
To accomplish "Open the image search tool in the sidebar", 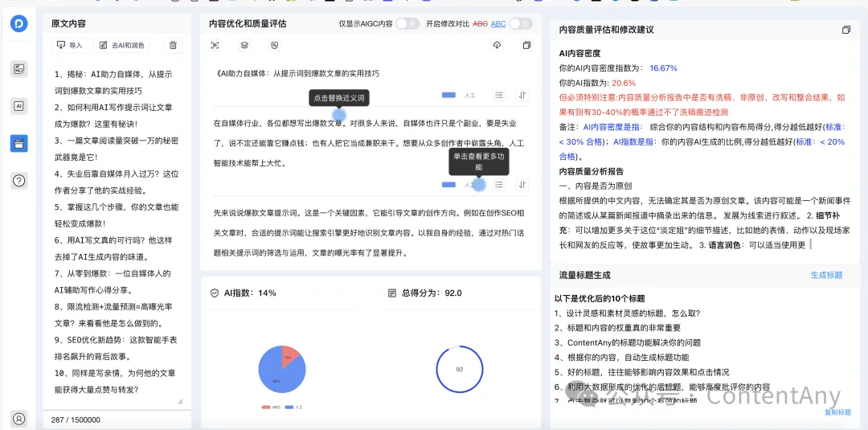I will (x=19, y=69).
